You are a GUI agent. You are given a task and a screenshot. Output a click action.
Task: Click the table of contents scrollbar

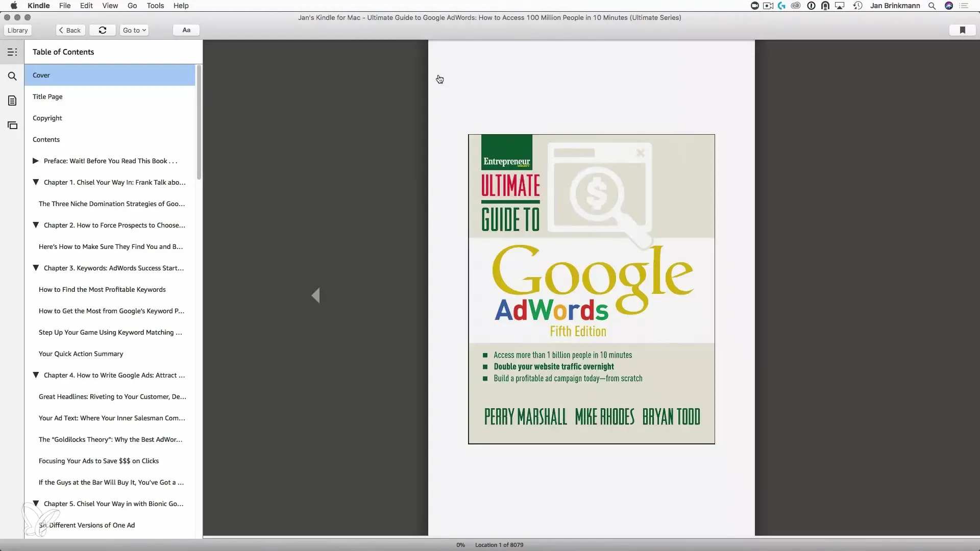tap(199, 122)
